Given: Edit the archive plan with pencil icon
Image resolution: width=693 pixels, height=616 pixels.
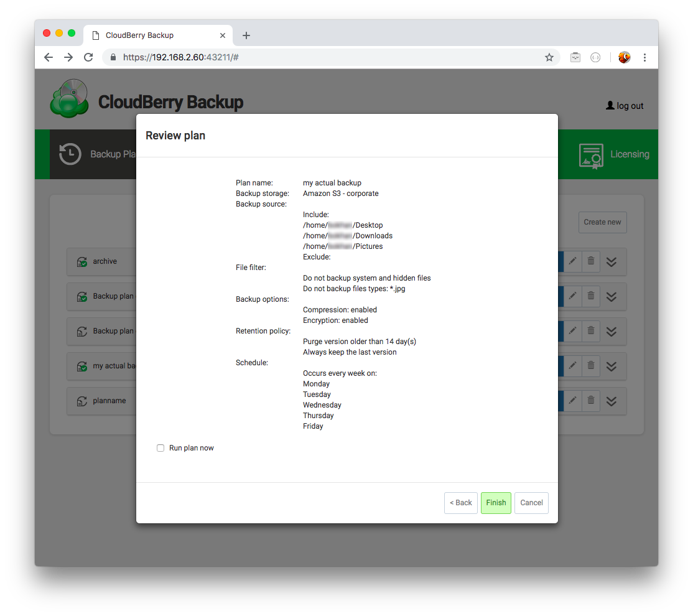Looking at the screenshot, I should click(572, 261).
